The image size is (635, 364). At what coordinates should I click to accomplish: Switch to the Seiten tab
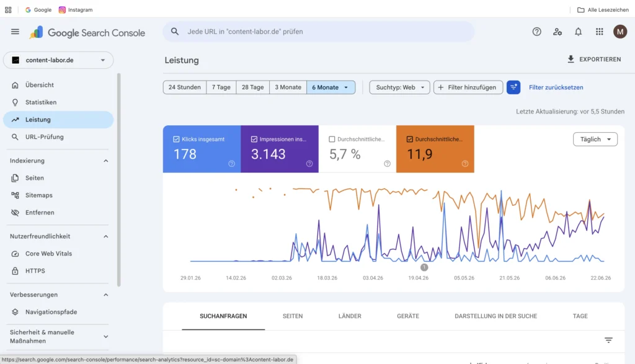click(293, 316)
